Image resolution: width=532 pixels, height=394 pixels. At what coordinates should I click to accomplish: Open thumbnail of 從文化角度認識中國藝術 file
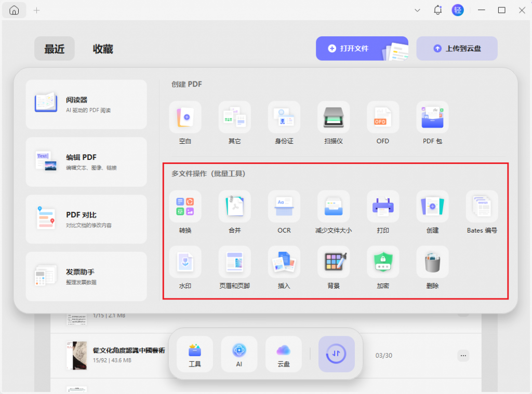[77, 356]
